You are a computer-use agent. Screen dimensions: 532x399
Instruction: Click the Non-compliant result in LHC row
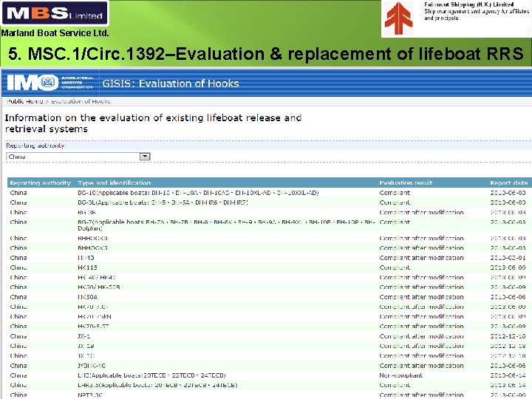401,375
